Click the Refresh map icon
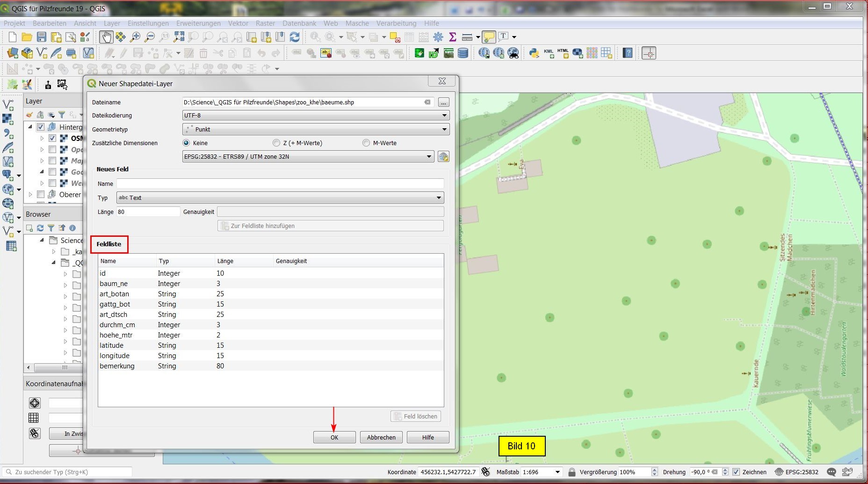868x484 pixels. [295, 37]
